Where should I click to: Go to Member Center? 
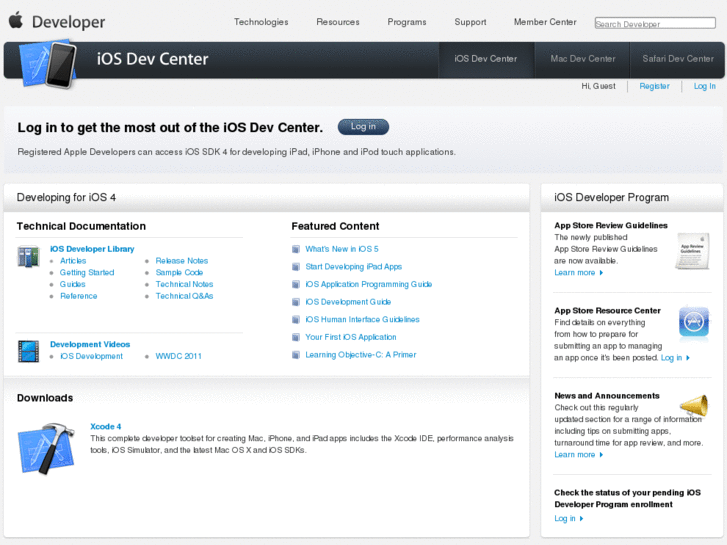[x=545, y=22]
